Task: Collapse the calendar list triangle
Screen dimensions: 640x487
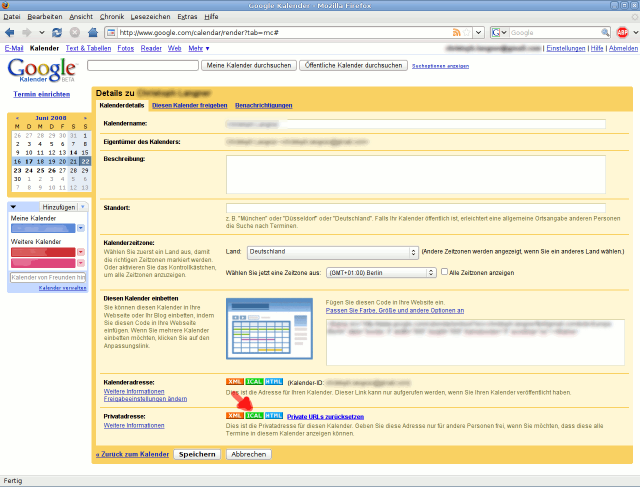Action: point(13,207)
